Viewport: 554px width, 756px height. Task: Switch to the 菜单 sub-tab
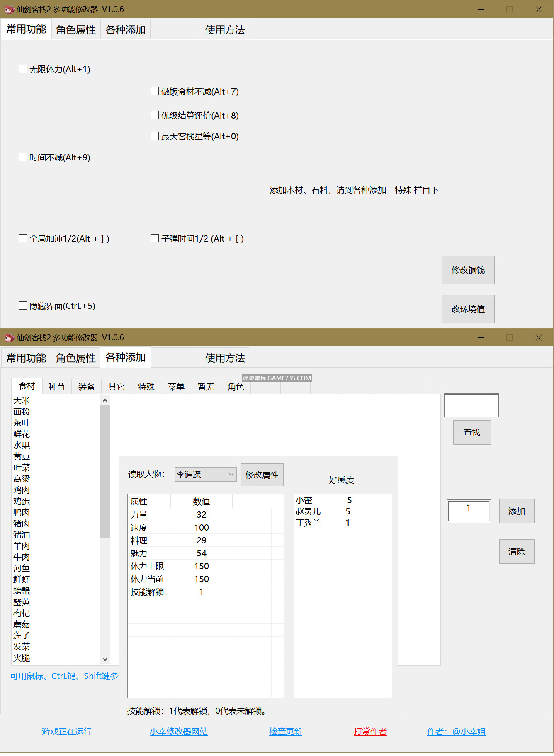[176, 387]
